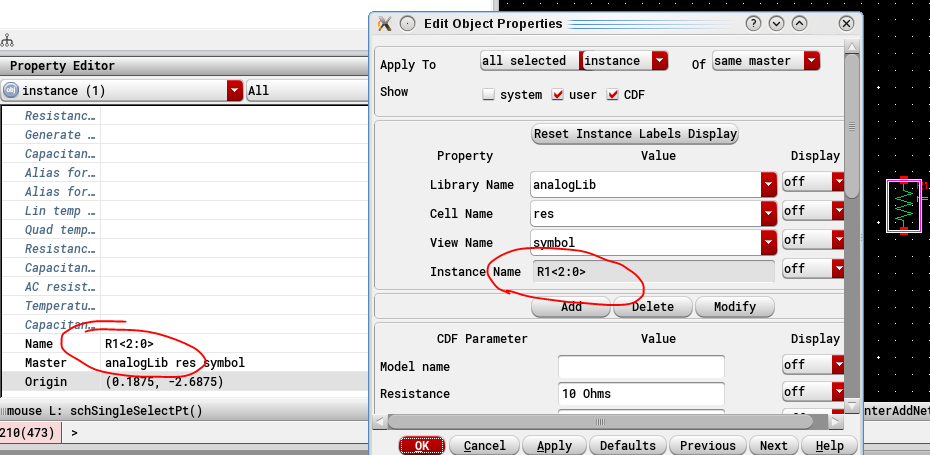Enable the system checkbox
This screenshot has height=455, width=930.
coord(489,95)
